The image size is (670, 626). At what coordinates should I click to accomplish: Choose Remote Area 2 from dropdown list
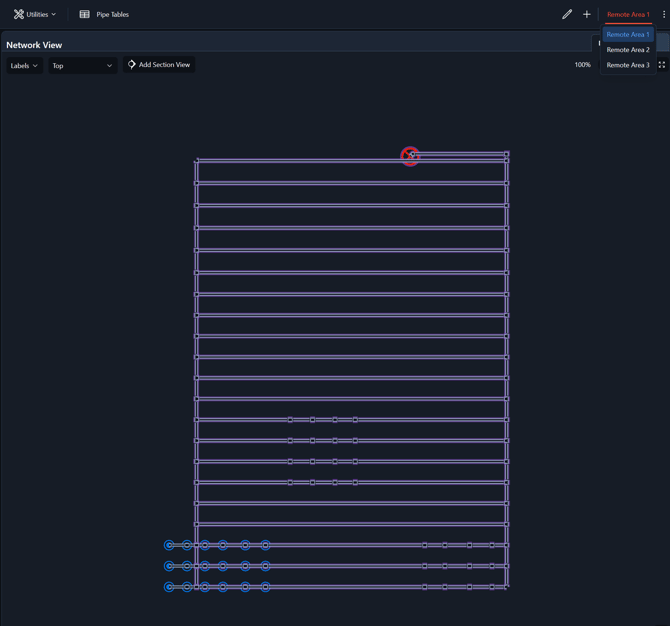click(628, 50)
